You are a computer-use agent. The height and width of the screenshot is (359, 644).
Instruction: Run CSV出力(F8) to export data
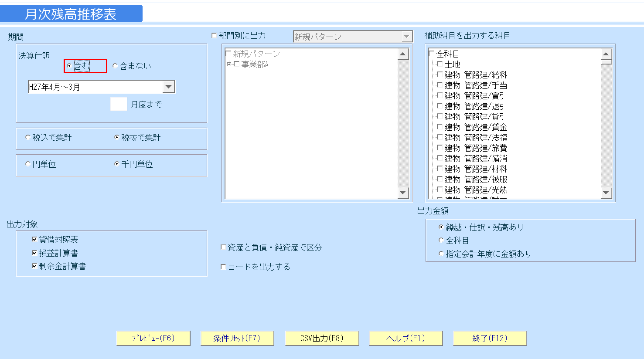tap(321, 338)
